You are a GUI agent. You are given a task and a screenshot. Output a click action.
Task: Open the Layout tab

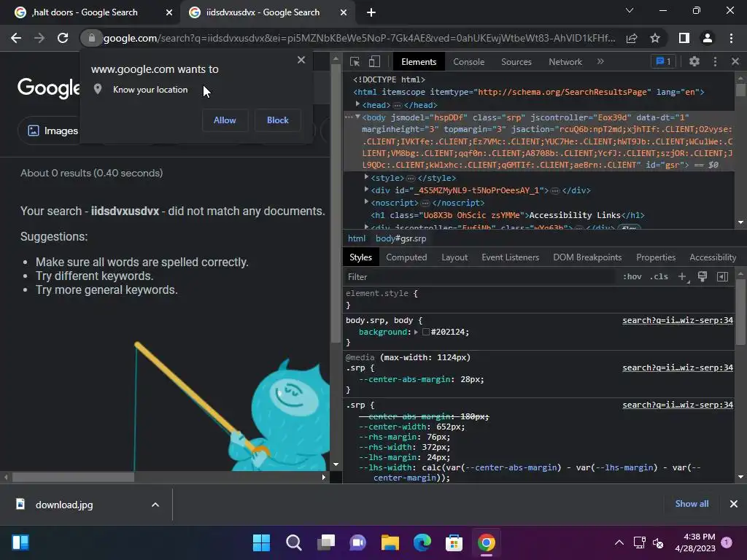[454, 257]
